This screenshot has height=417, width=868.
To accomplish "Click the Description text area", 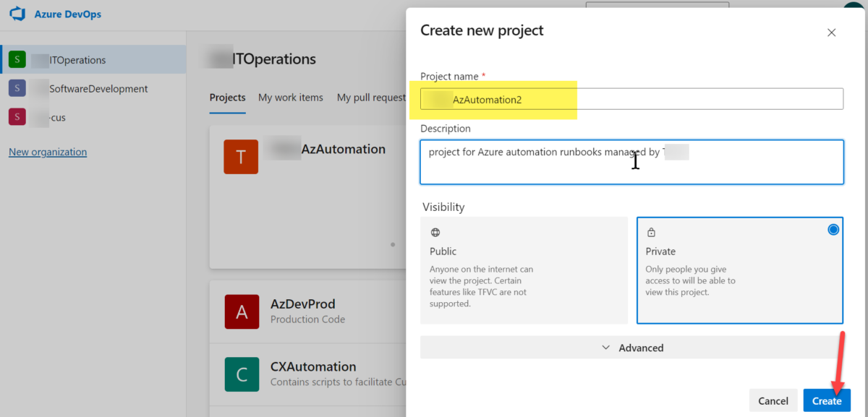I will tap(631, 162).
